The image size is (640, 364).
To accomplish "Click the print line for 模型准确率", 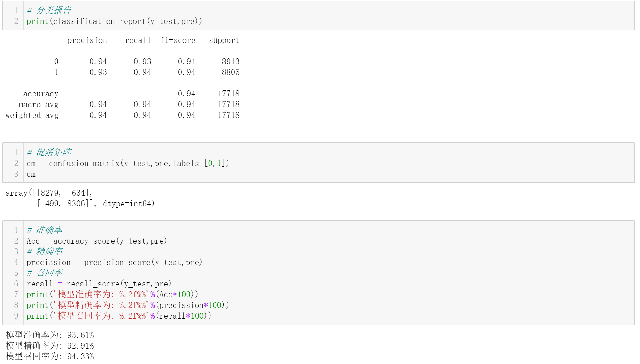I will [112, 295].
